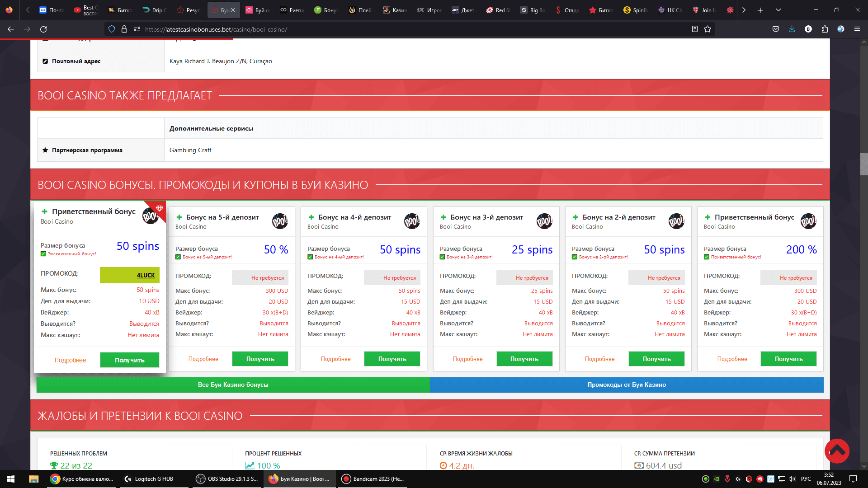The image size is (868, 488).
Task: Open the Firefox downloads panel
Action: click(x=792, y=29)
